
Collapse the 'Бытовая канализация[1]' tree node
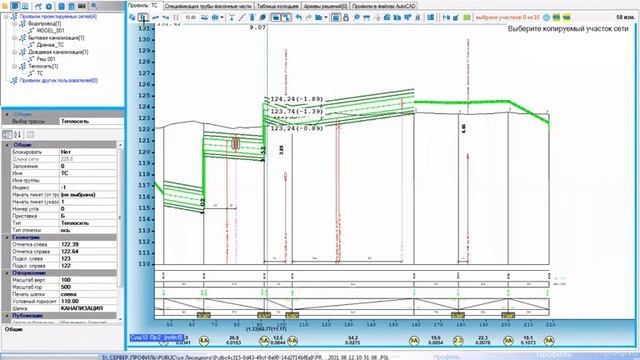click(14, 38)
